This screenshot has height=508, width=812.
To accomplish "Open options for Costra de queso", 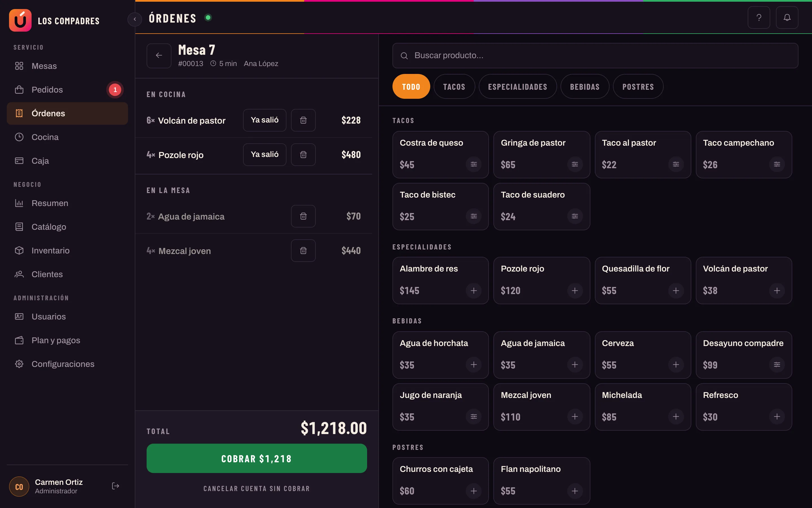I will [473, 164].
